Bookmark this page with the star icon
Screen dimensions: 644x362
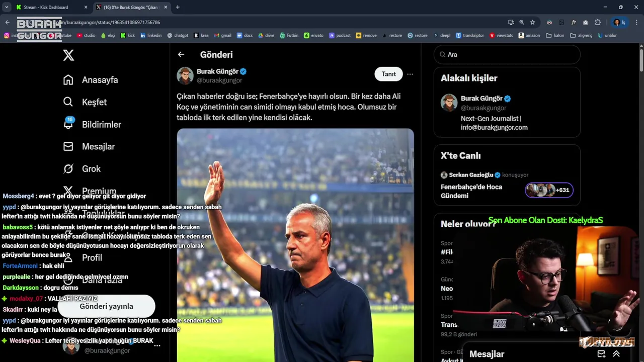coord(532,22)
